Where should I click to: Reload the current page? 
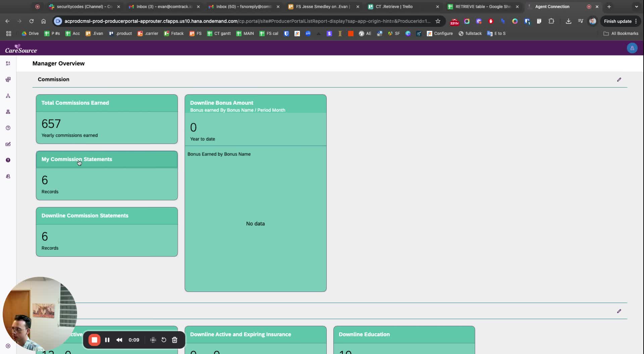[32, 21]
